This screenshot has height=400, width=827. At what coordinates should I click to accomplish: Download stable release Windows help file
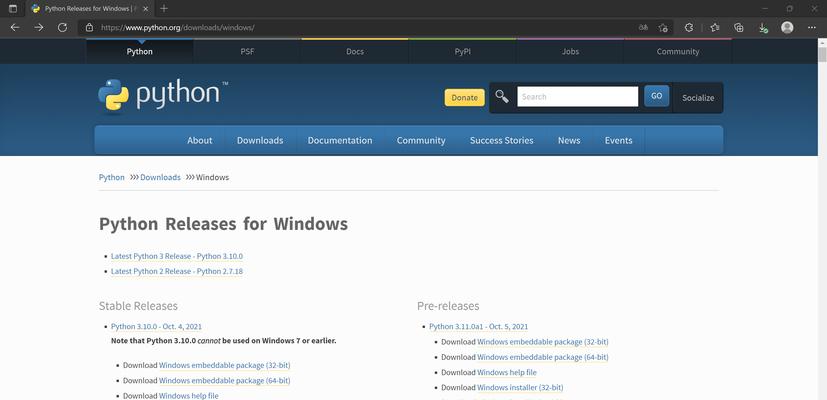(x=188, y=396)
